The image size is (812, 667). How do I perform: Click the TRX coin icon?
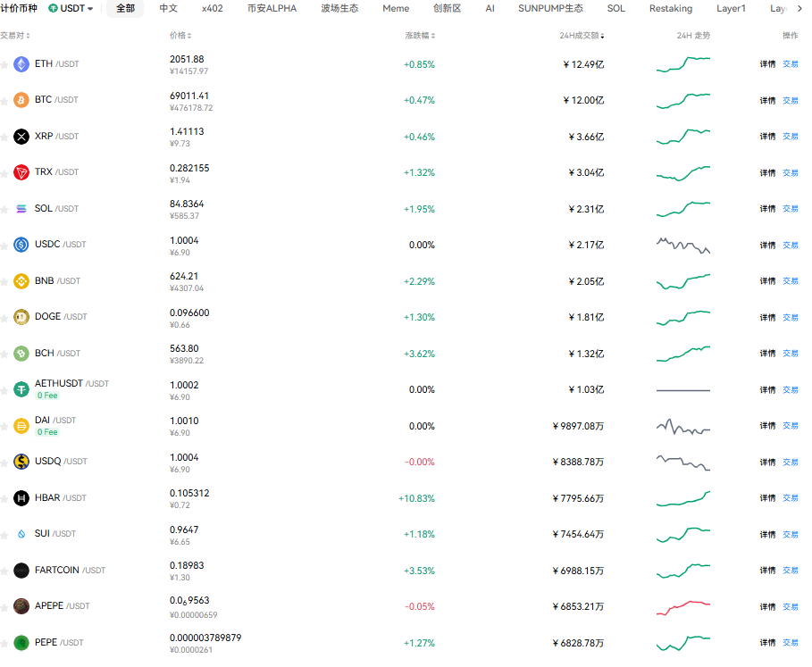[x=21, y=172]
